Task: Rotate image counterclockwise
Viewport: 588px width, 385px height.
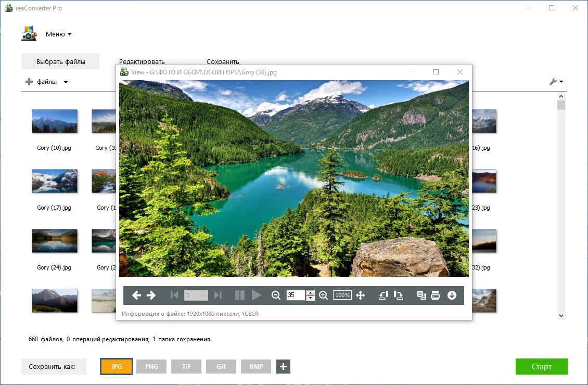Action: [384, 296]
